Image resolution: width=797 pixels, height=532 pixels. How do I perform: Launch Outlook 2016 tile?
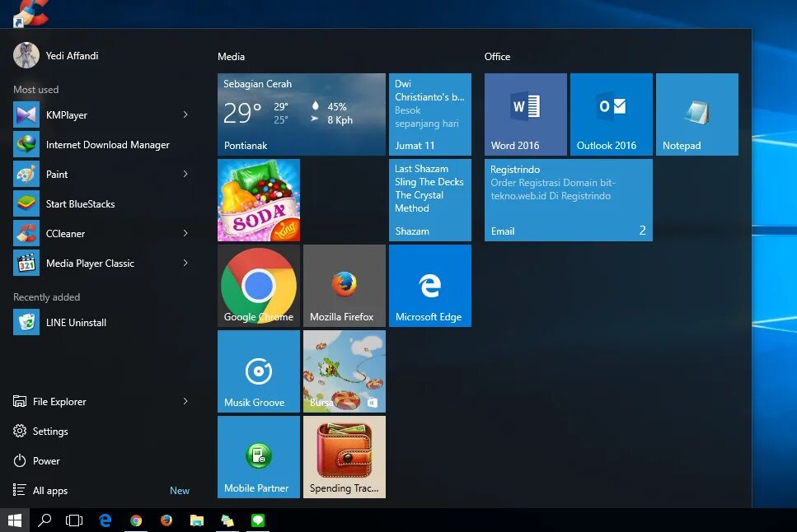pyautogui.click(x=611, y=114)
